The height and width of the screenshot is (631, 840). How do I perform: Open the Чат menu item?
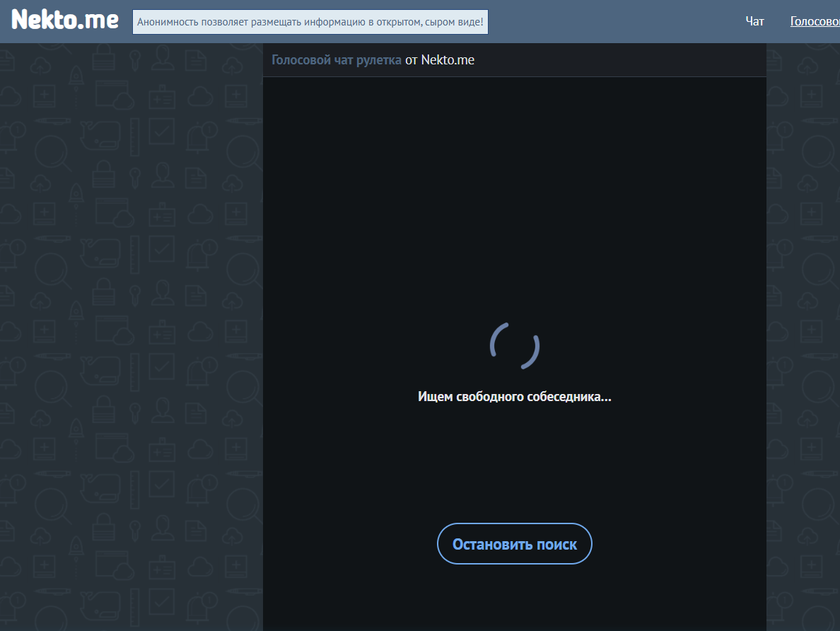click(x=754, y=21)
